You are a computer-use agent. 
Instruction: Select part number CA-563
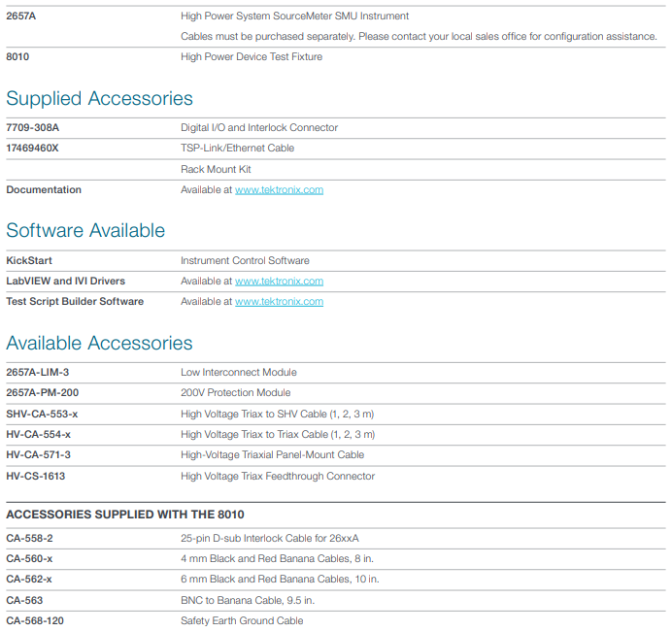[24, 601]
